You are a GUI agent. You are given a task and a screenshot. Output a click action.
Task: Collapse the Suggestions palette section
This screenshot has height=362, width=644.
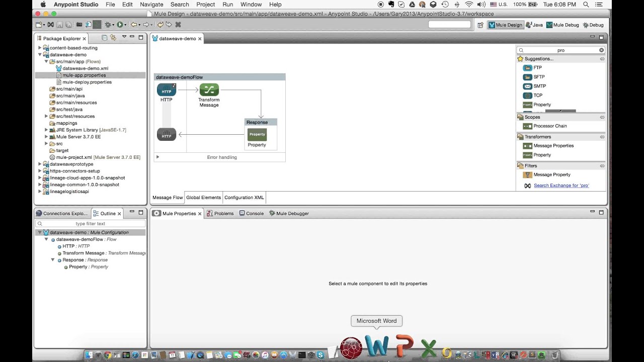tap(602, 59)
